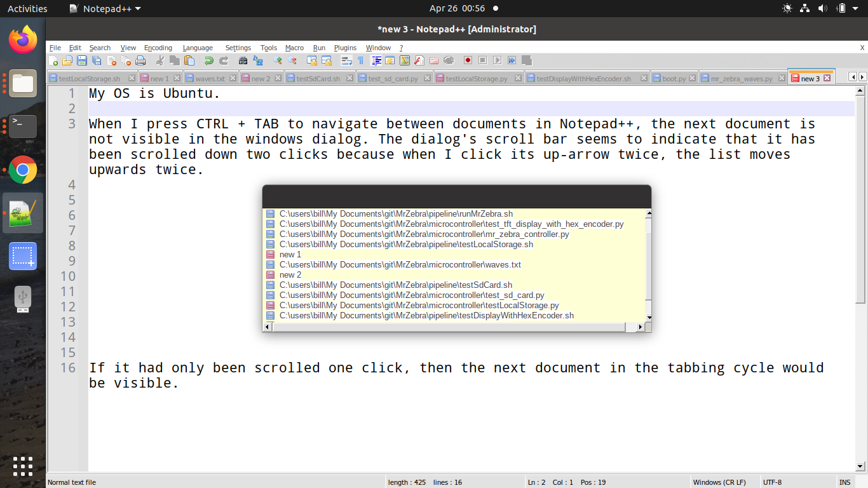This screenshot has width=868, height=488.
Task: Open the Search menu
Action: (100, 48)
